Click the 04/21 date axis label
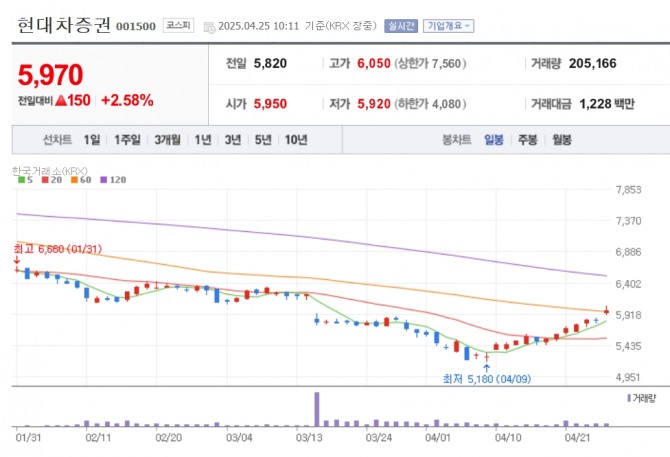The image size is (670, 457). tap(577, 438)
